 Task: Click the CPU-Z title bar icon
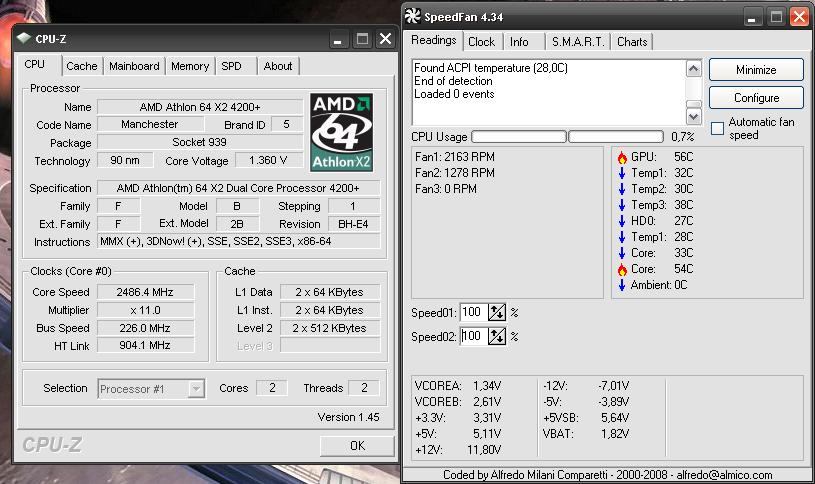pyautogui.click(x=24, y=38)
